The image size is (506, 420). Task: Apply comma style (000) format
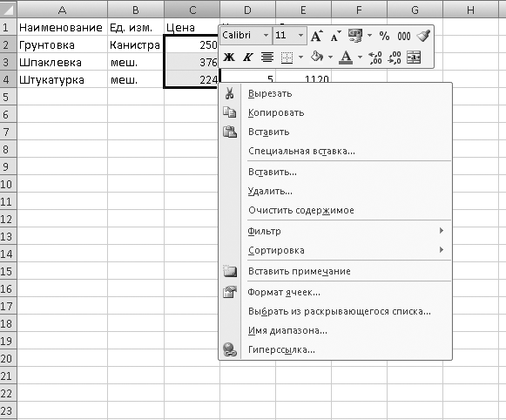pyautogui.click(x=404, y=36)
